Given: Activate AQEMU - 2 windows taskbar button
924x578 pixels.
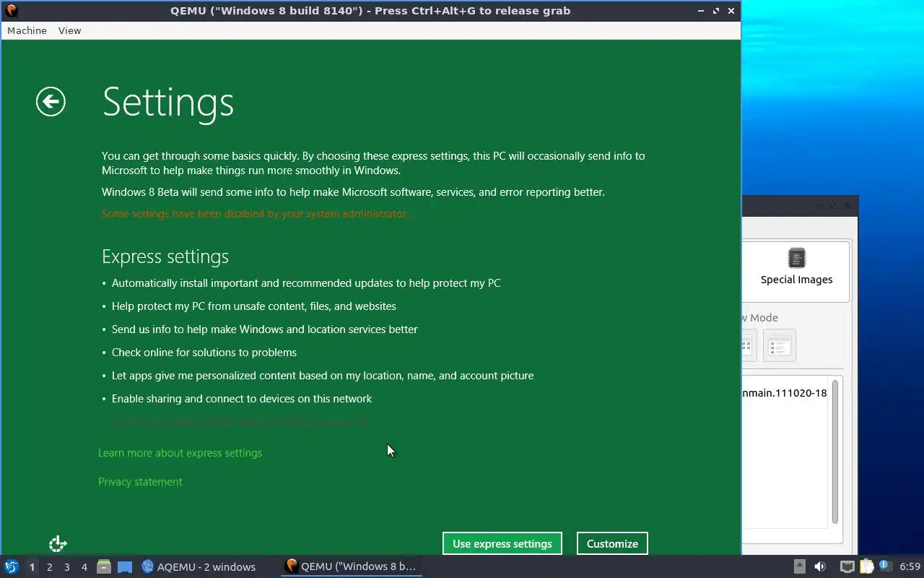Looking at the screenshot, I should 199,567.
